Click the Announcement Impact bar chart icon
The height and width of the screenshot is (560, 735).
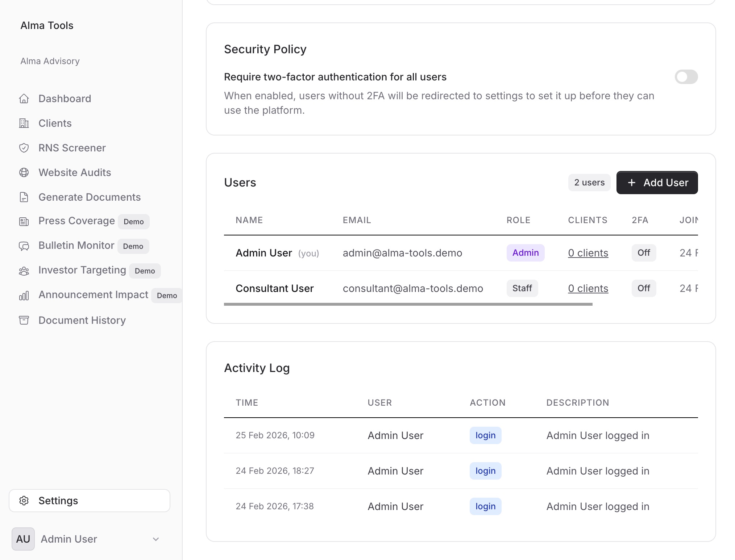[24, 296]
